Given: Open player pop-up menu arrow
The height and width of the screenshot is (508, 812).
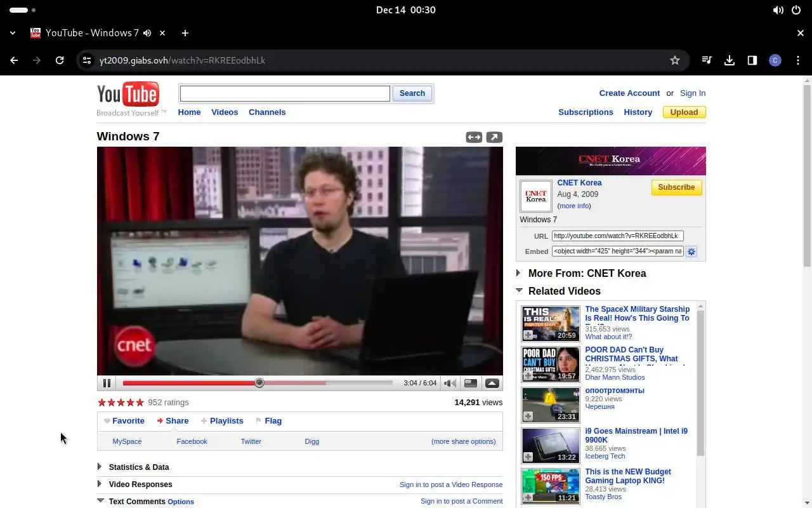Looking at the screenshot, I should click(x=492, y=383).
